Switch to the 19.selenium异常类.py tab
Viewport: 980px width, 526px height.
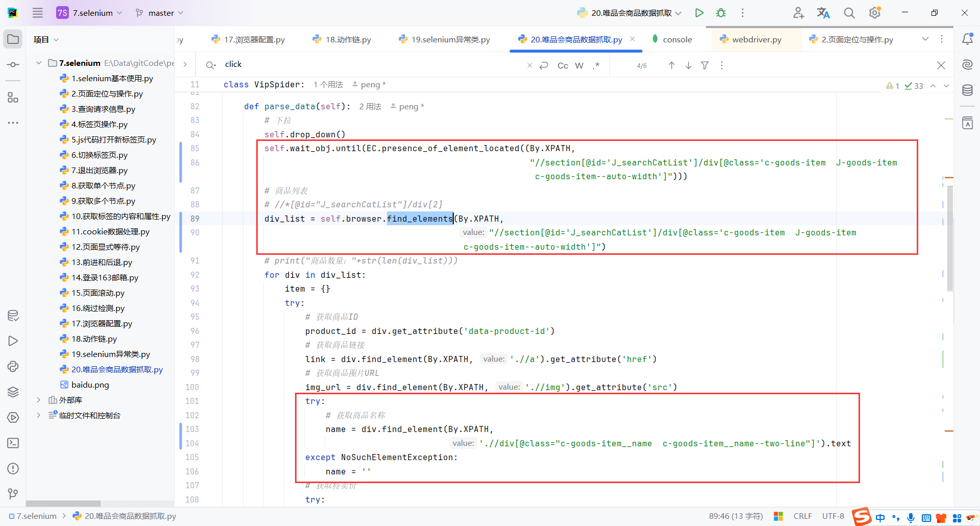pos(445,39)
